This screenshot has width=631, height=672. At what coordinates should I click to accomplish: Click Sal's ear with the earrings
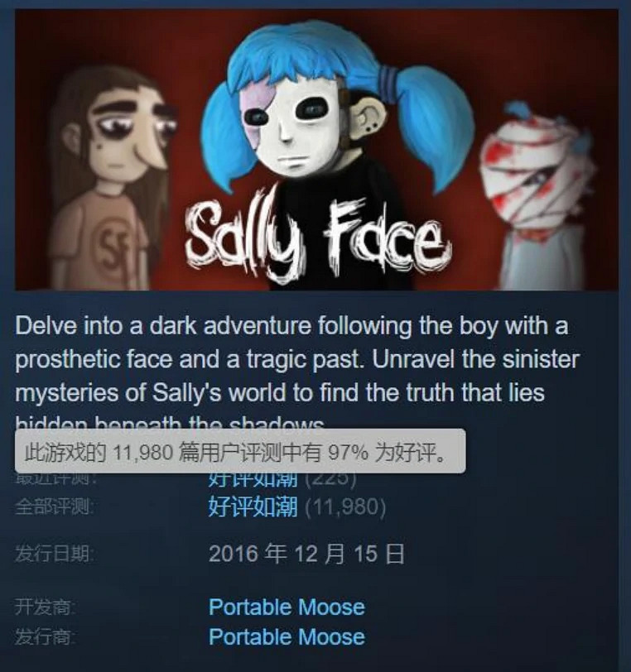pos(368,118)
